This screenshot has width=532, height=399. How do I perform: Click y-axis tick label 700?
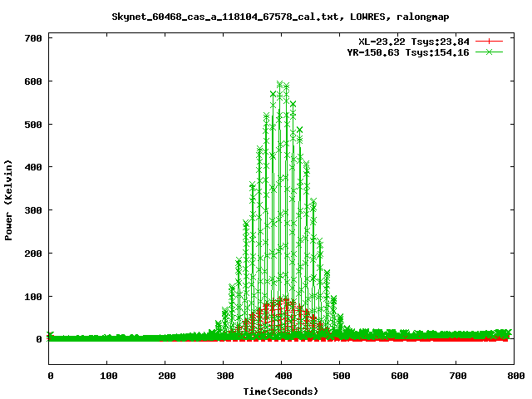(33, 38)
